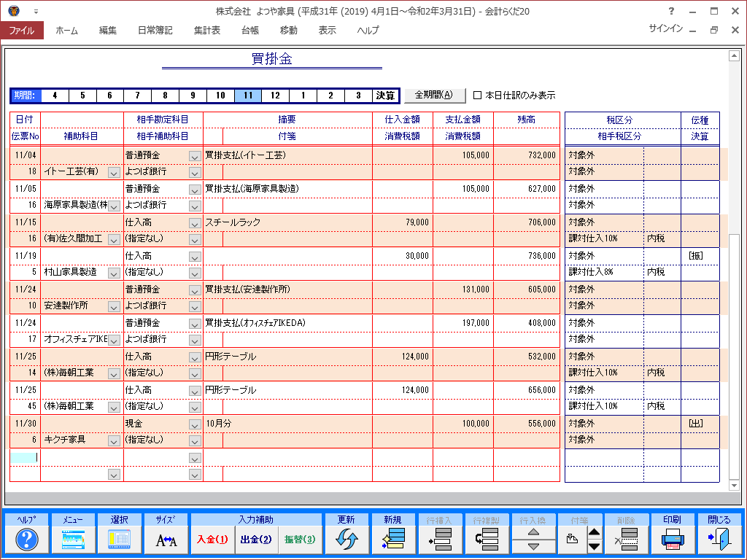Image resolution: width=747 pixels, height=560 pixels.
Task: Click the 556,000 balance value
Action: (542, 424)
